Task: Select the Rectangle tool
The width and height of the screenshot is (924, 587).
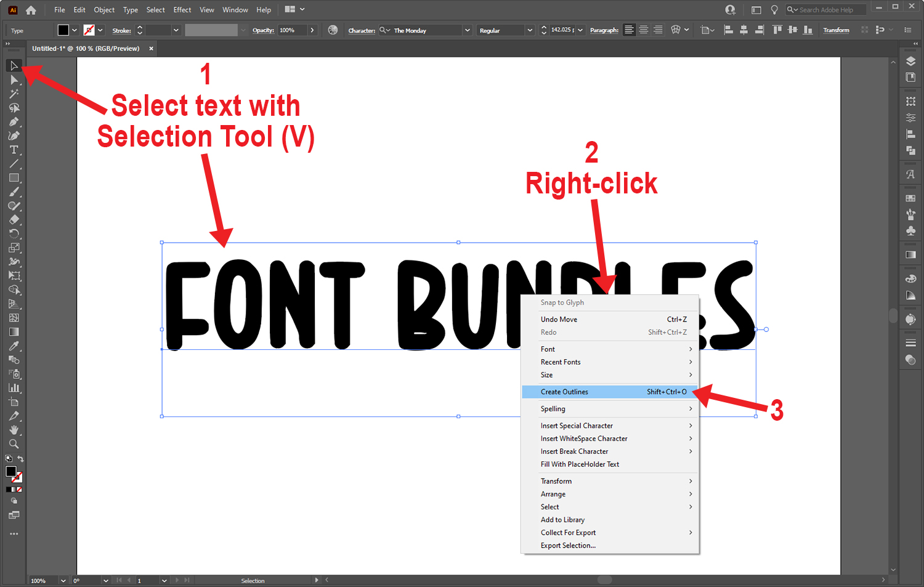Action: 14,178
